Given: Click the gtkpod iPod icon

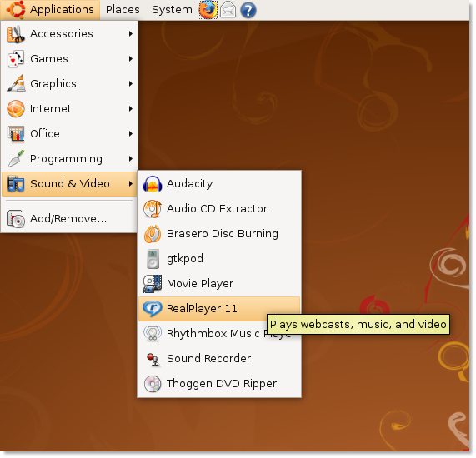Looking at the screenshot, I should pyautogui.click(x=153, y=259).
